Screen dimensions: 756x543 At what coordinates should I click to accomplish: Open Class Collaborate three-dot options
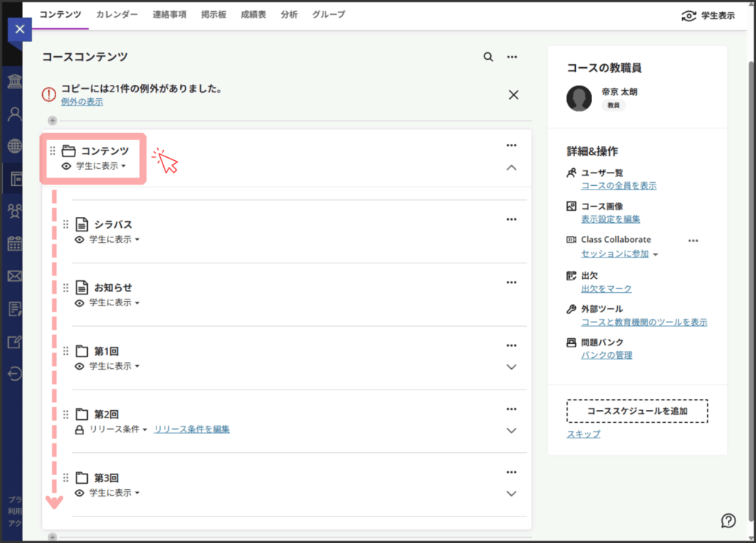point(693,241)
